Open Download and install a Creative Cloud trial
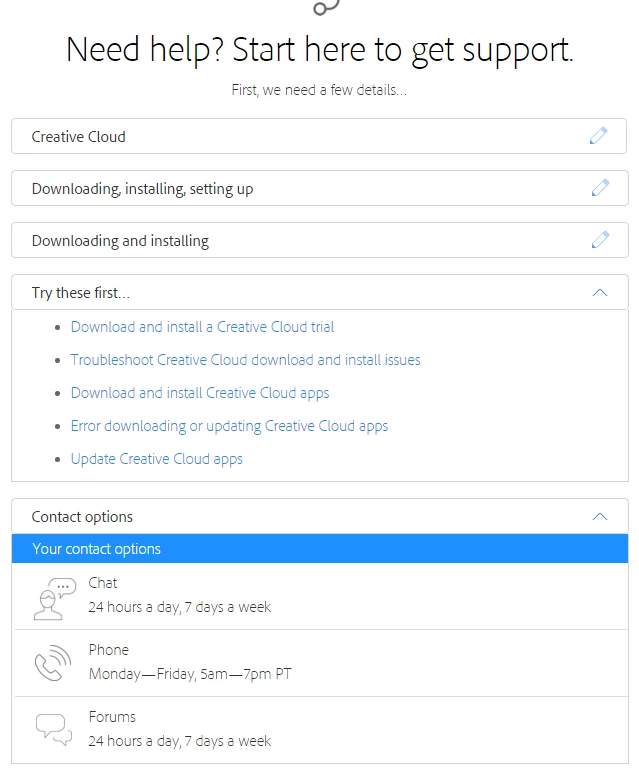Screen dimensions: 639x777 (x=202, y=327)
